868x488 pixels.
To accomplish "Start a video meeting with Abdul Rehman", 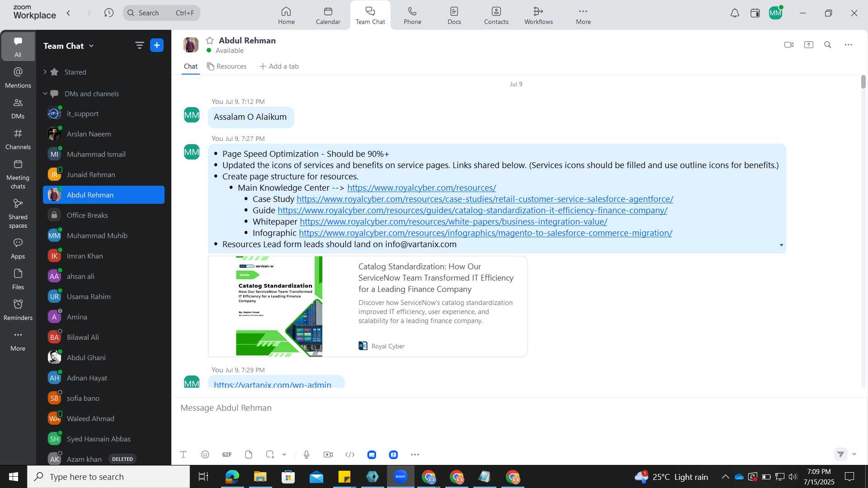I will pos(789,45).
